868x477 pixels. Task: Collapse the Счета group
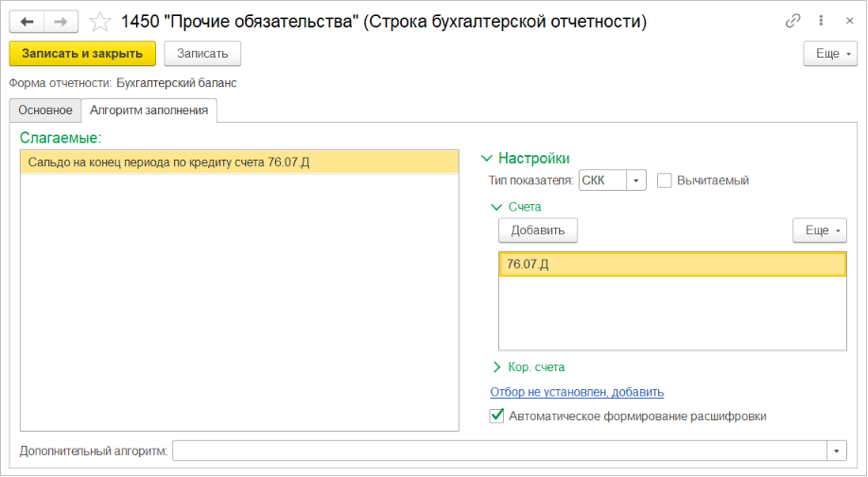pos(496,206)
